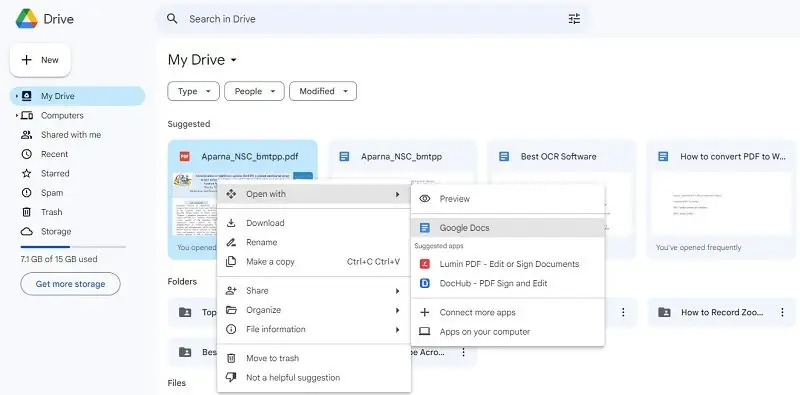Click the Share person-add icon

231,290
